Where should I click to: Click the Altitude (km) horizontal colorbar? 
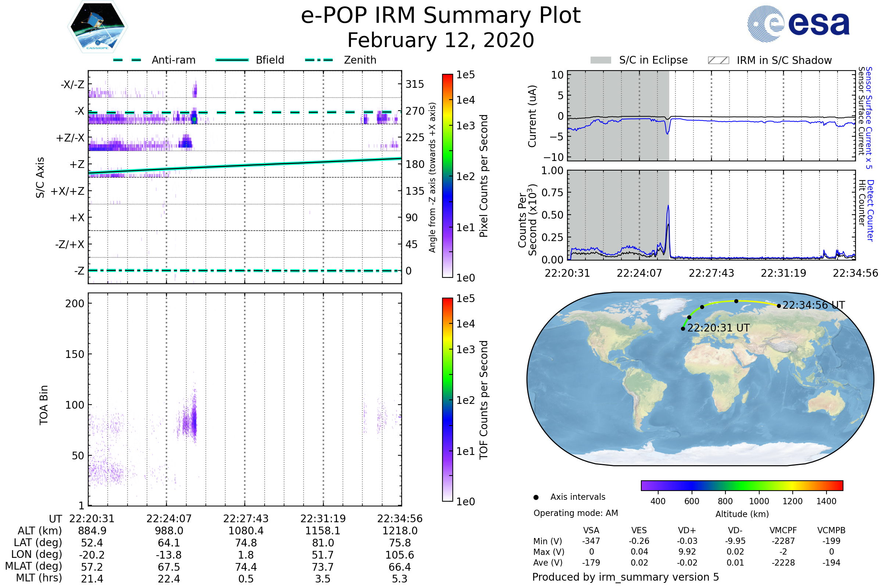(742, 485)
